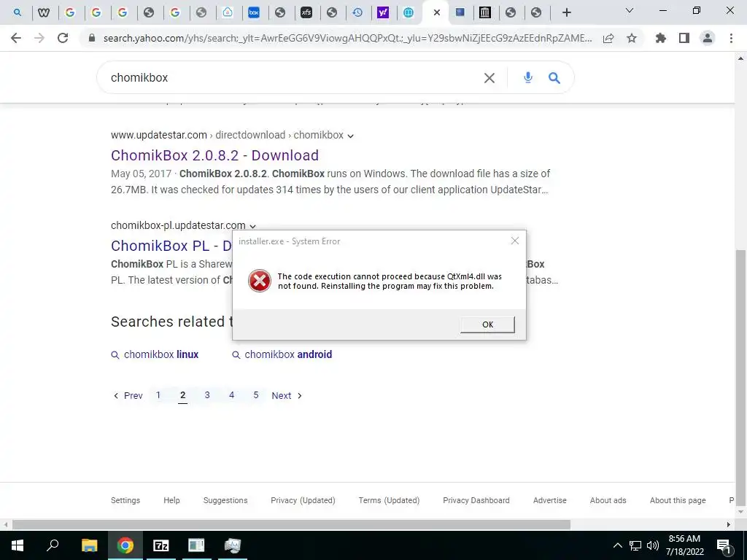
Task: Click the vertical page scrollbar thumb
Action: click(x=741, y=378)
